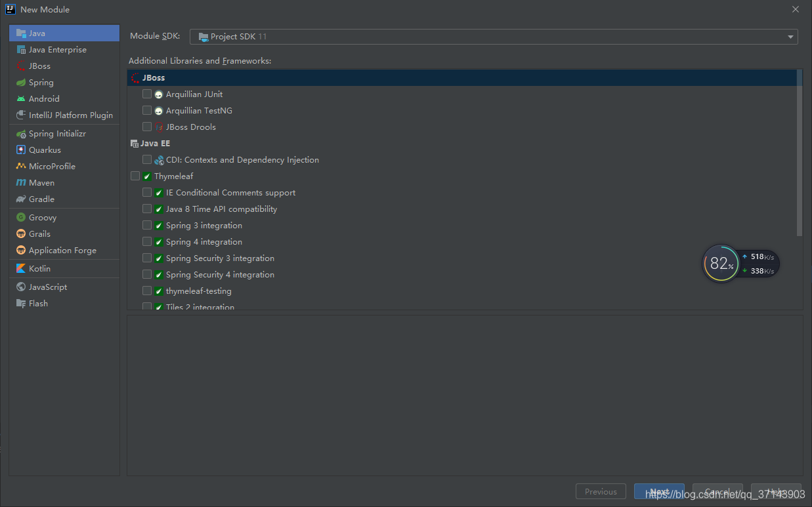Click the Android robot icon
Screen dimensions: 812x507
[21, 98]
